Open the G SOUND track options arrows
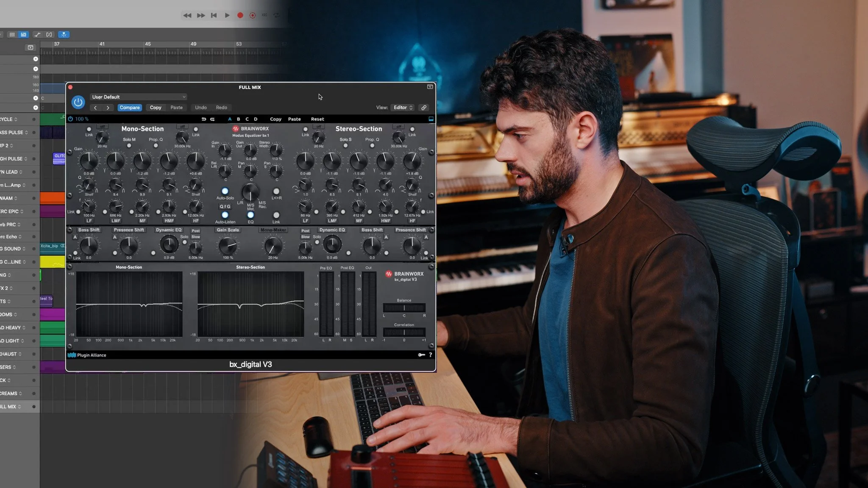Image resolution: width=868 pixels, height=488 pixels. [24, 249]
